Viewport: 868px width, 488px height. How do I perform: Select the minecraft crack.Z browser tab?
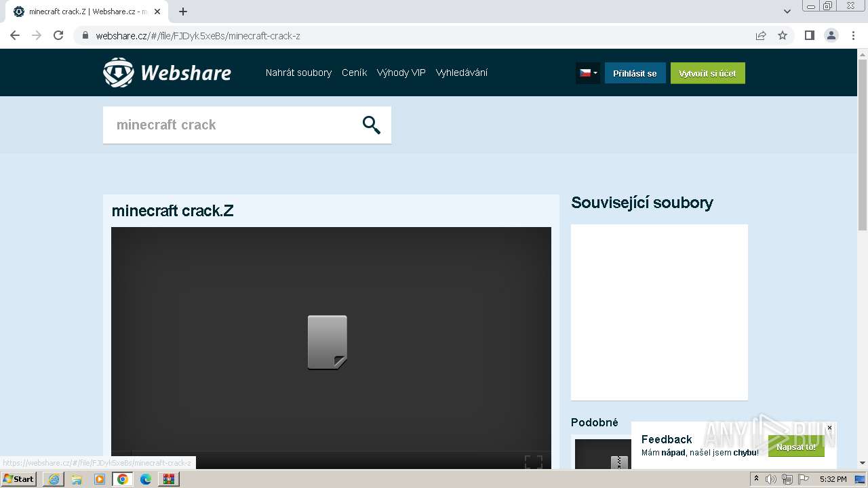click(x=87, y=12)
